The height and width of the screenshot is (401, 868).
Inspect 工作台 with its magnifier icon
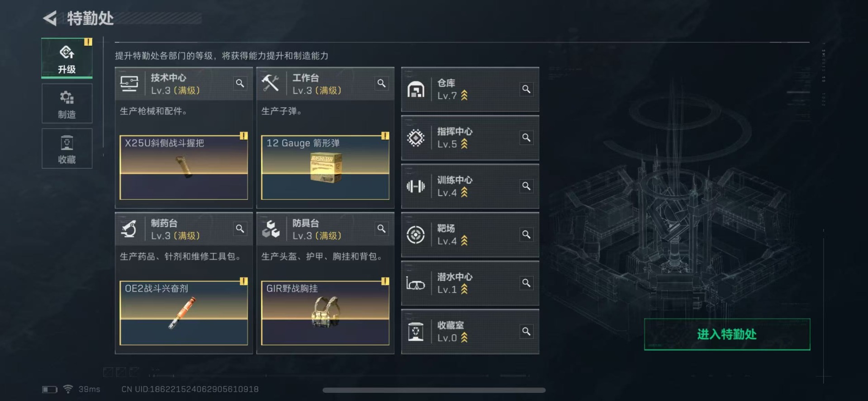382,83
